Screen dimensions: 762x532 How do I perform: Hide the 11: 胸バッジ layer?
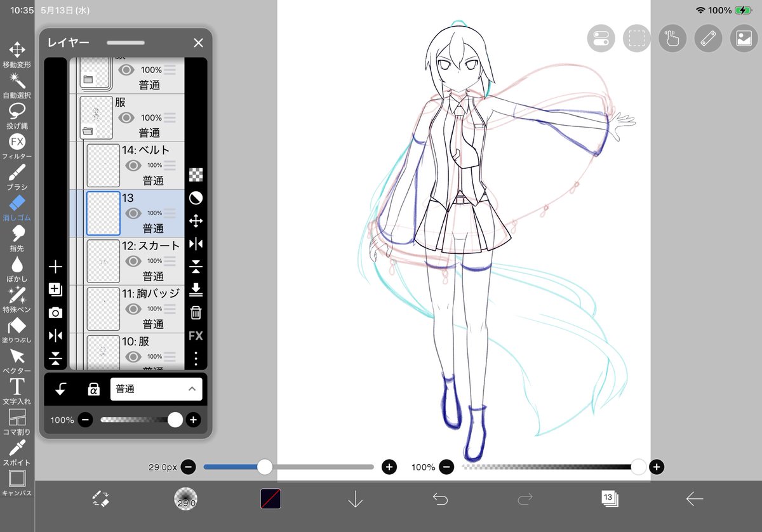(133, 309)
